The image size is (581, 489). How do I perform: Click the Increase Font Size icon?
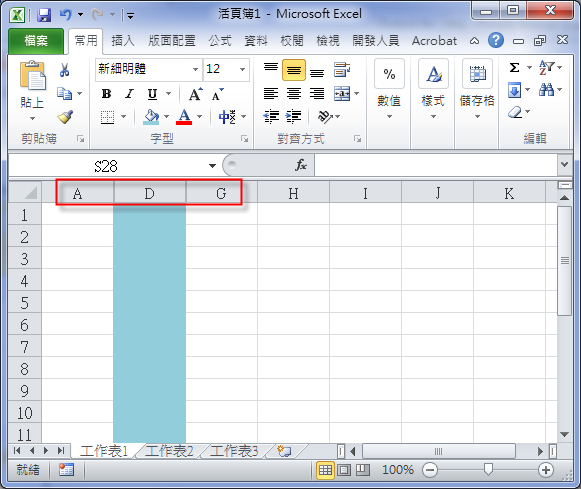(x=195, y=94)
